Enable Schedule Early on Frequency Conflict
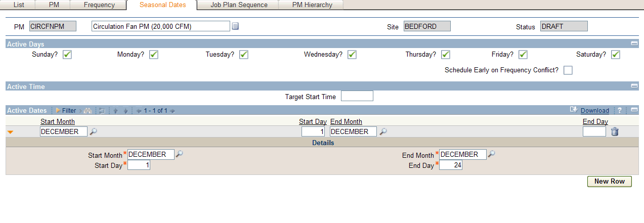This screenshot has height=223, width=644. pos(568,70)
